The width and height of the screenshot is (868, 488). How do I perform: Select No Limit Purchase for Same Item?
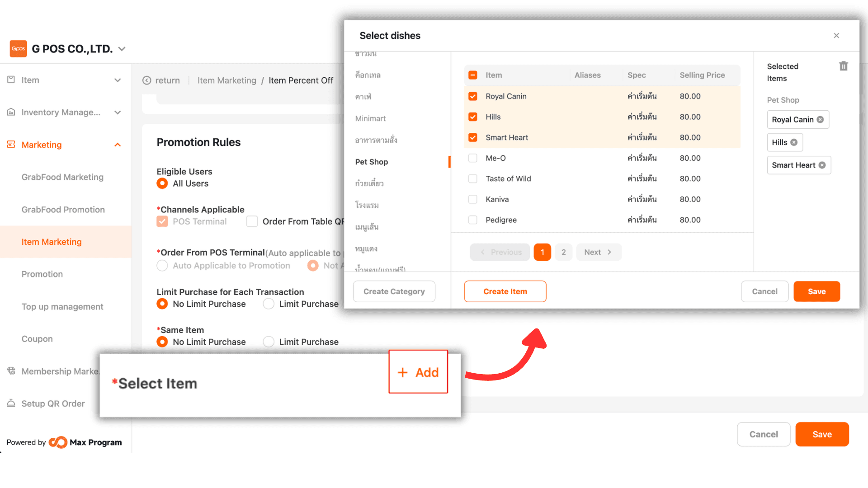point(162,342)
